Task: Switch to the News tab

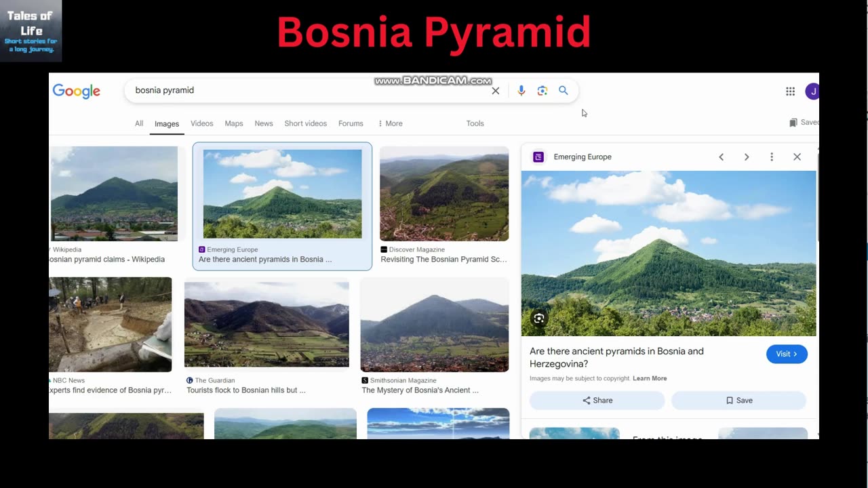Action: tap(264, 123)
